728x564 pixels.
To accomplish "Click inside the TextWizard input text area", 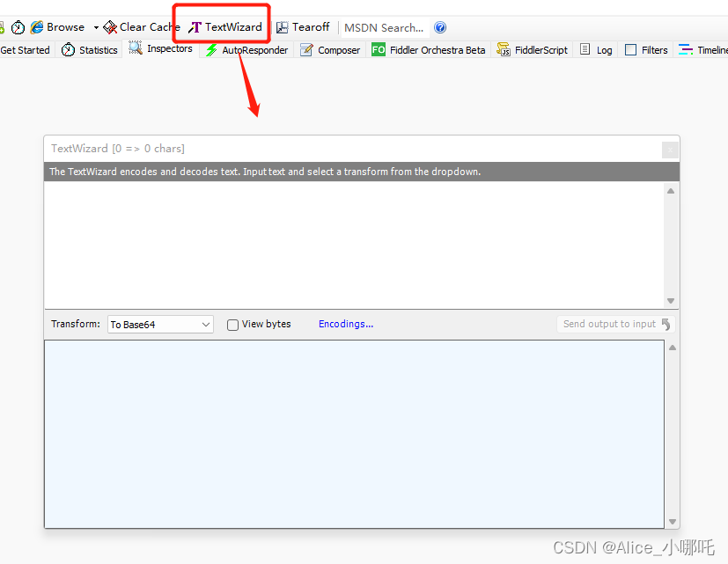I will [354, 245].
